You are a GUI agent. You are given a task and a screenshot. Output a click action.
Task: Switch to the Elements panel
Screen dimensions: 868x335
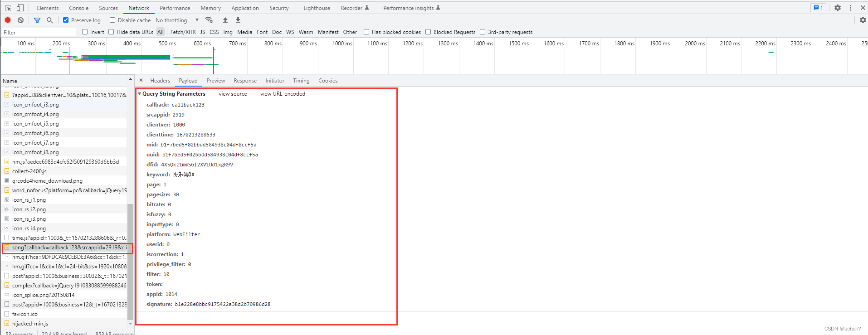pyautogui.click(x=48, y=8)
